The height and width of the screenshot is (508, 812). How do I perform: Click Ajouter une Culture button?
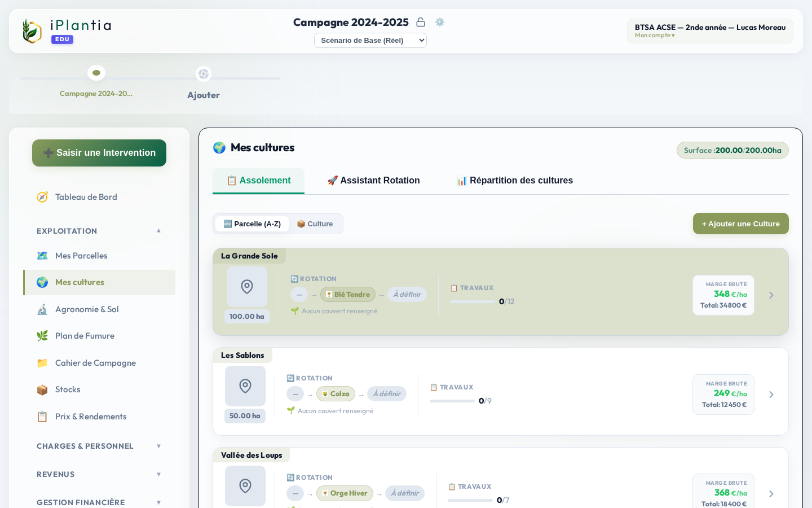tap(741, 224)
